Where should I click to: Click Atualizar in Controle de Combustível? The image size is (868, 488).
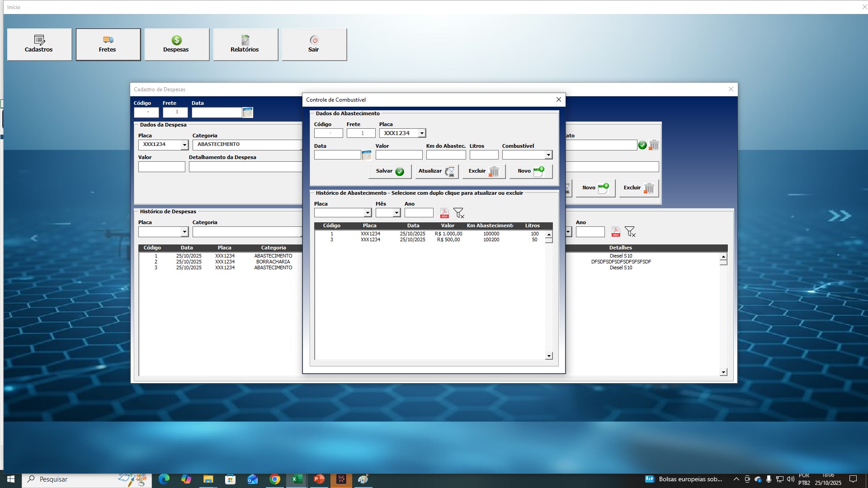pos(437,171)
